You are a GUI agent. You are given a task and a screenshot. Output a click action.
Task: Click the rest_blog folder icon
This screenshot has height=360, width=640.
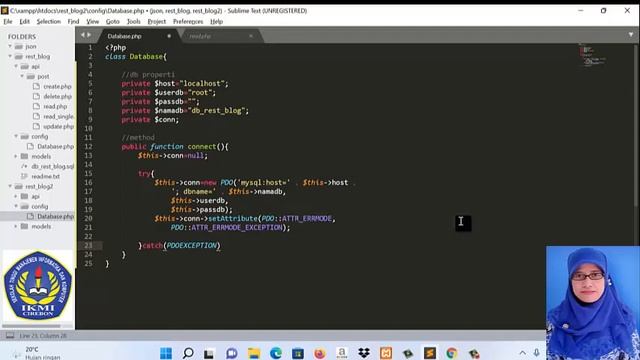pyautogui.click(x=19, y=56)
